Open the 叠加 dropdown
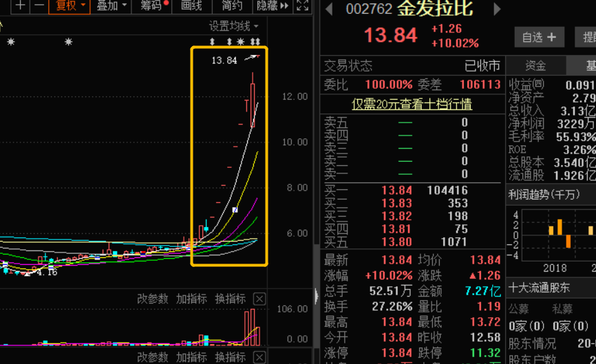 click(111, 6)
